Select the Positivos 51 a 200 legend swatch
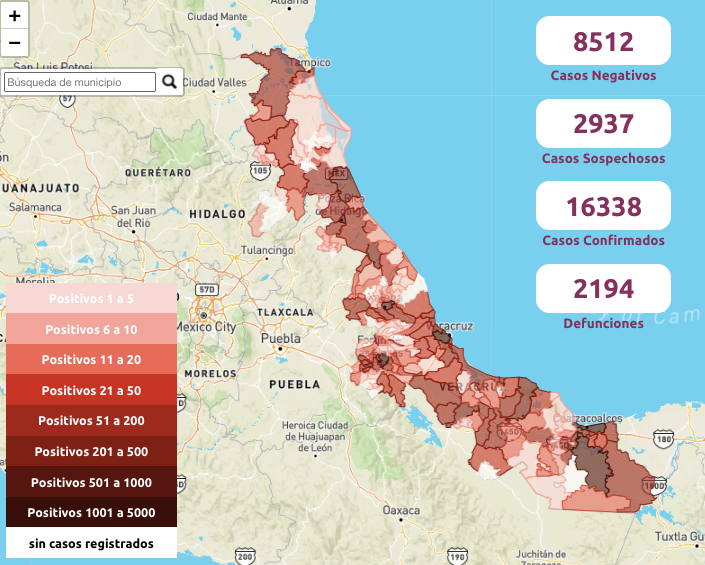Image resolution: width=705 pixels, height=565 pixels. point(91,421)
